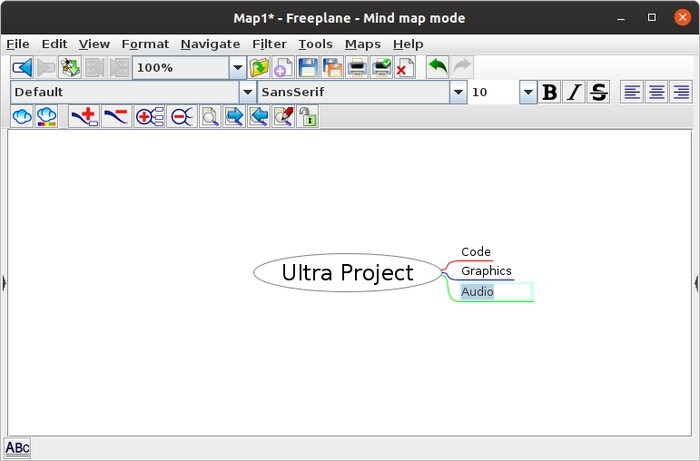Center align node text
This screenshot has height=461, width=700.
click(x=656, y=92)
